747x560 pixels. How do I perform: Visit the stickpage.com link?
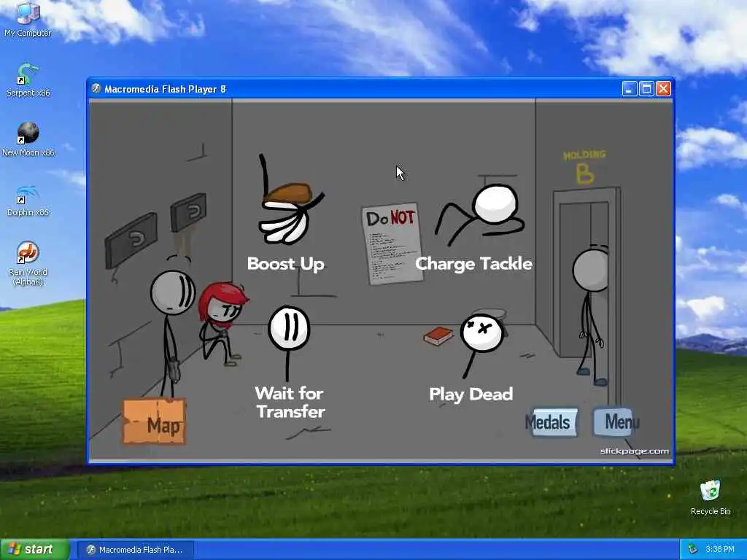coord(635,451)
